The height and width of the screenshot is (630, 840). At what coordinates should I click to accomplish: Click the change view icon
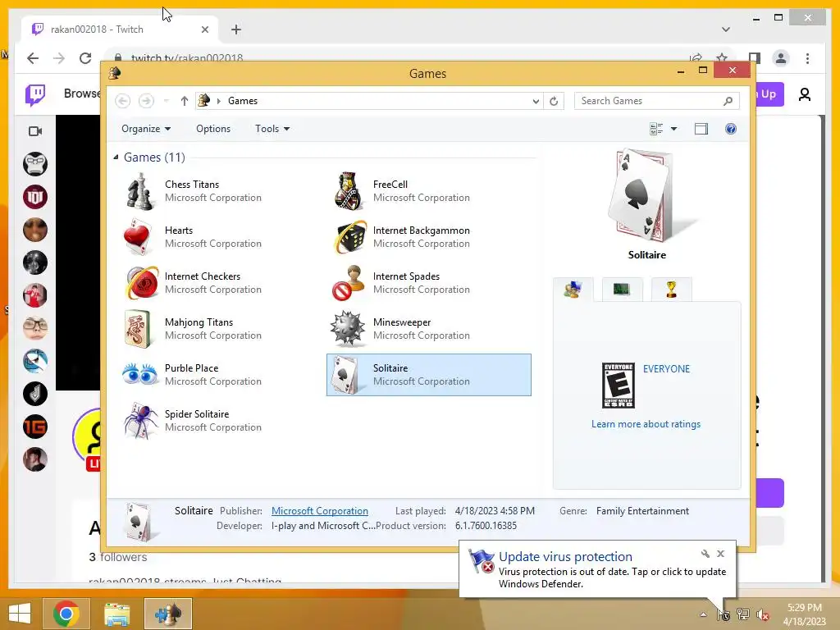pyautogui.click(x=656, y=129)
